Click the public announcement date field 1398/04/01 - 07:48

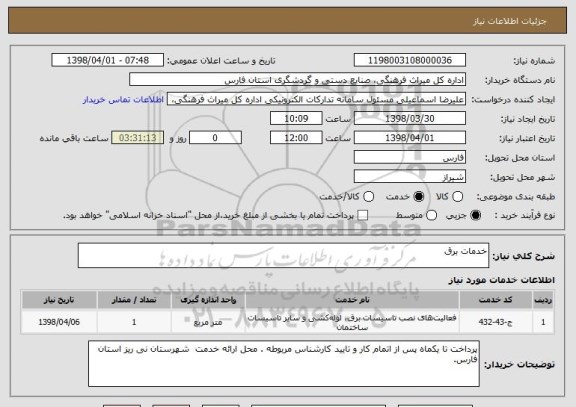point(108,60)
